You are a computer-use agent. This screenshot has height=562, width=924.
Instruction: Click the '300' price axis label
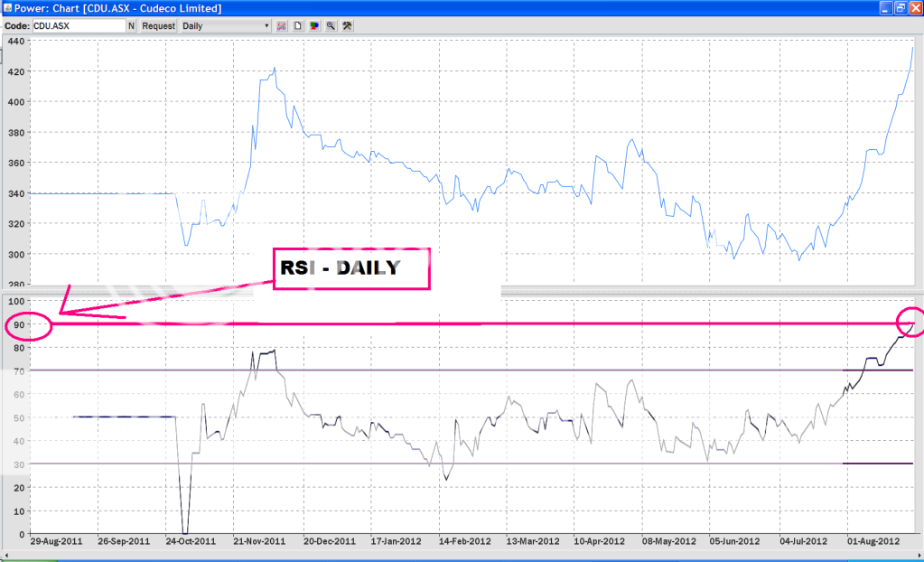click(16, 255)
